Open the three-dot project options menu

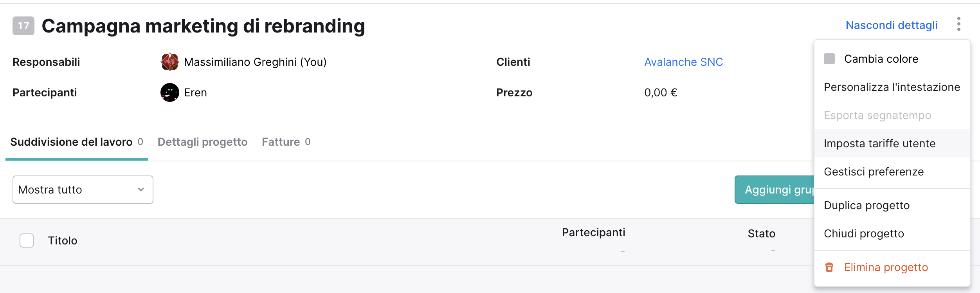click(958, 24)
